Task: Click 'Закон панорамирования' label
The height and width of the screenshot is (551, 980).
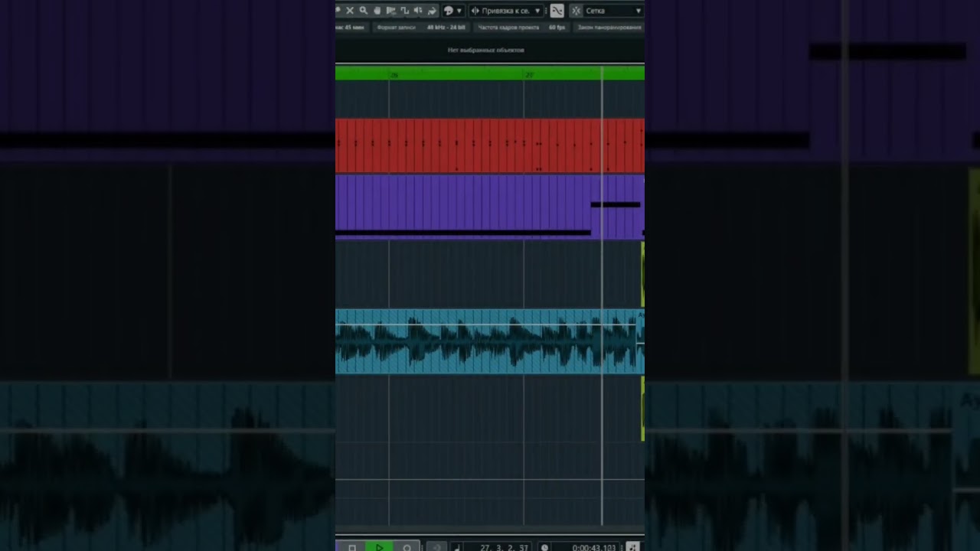Action: 609,28
